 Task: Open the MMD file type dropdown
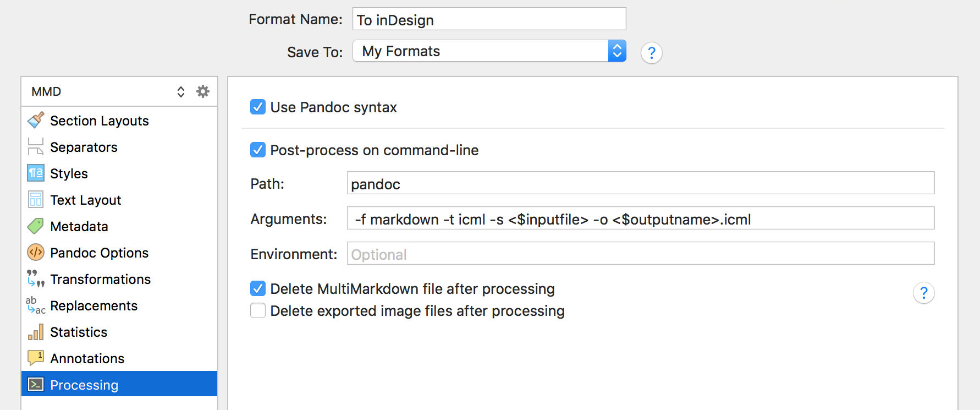click(x=108, y=91)
